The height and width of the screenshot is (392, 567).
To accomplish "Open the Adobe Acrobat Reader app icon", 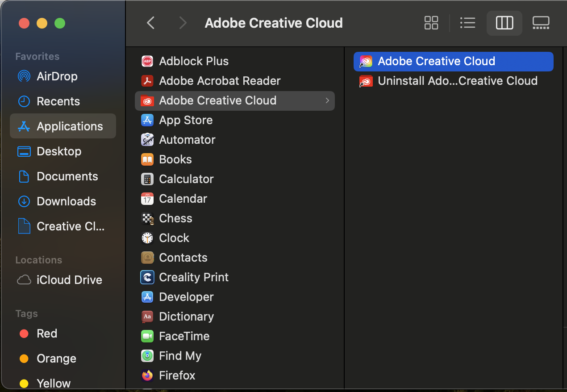I will [x=147, y=81].
